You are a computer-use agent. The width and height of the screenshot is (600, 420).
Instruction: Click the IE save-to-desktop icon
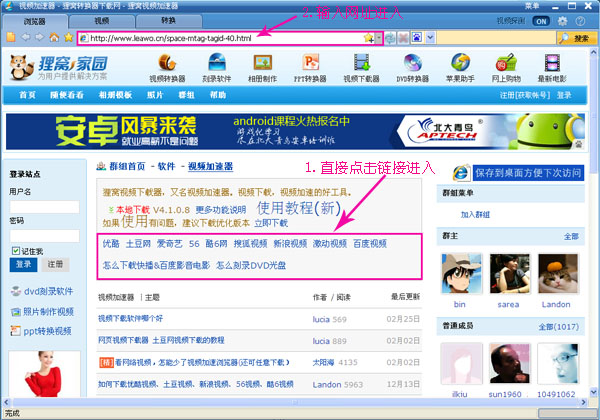click(x=461, y=173)
